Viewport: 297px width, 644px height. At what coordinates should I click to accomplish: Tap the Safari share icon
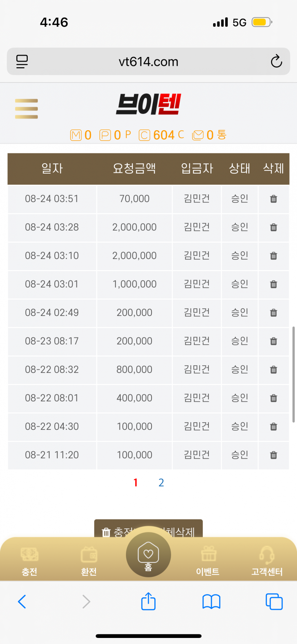coord(148,602)
